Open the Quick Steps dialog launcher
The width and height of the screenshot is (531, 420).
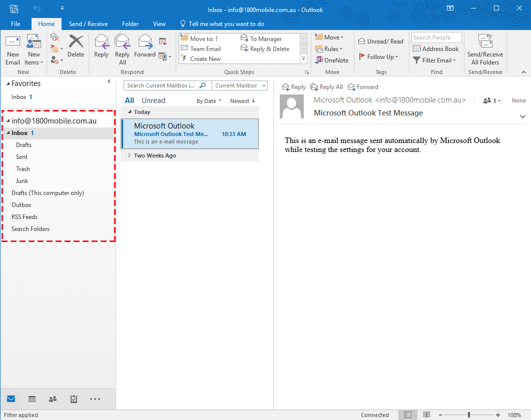(307, 72)
